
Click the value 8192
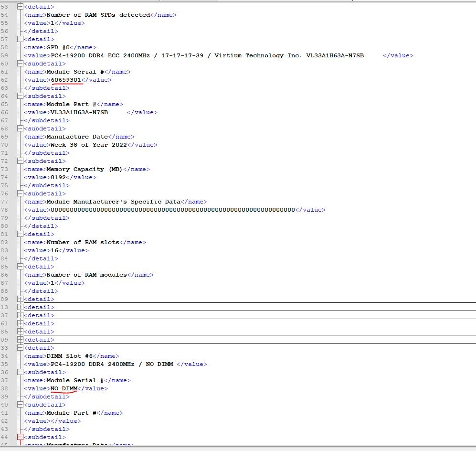(58, 177)
